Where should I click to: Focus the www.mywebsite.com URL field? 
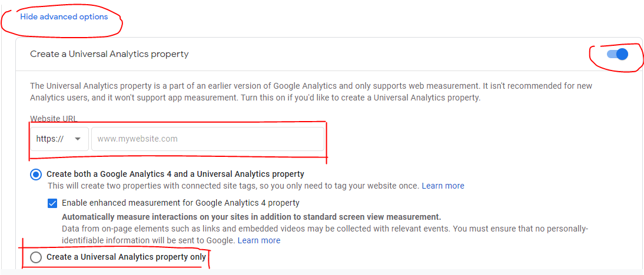[207, 139]
